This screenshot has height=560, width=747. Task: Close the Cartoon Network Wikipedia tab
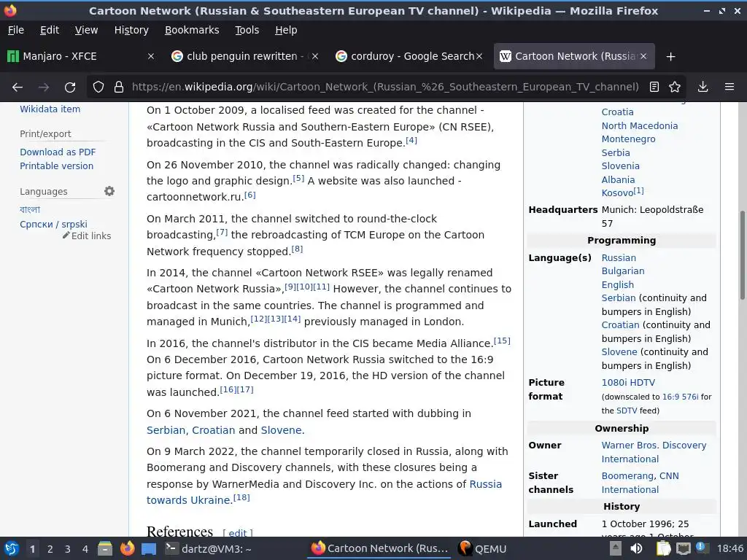tap(643, 56)
